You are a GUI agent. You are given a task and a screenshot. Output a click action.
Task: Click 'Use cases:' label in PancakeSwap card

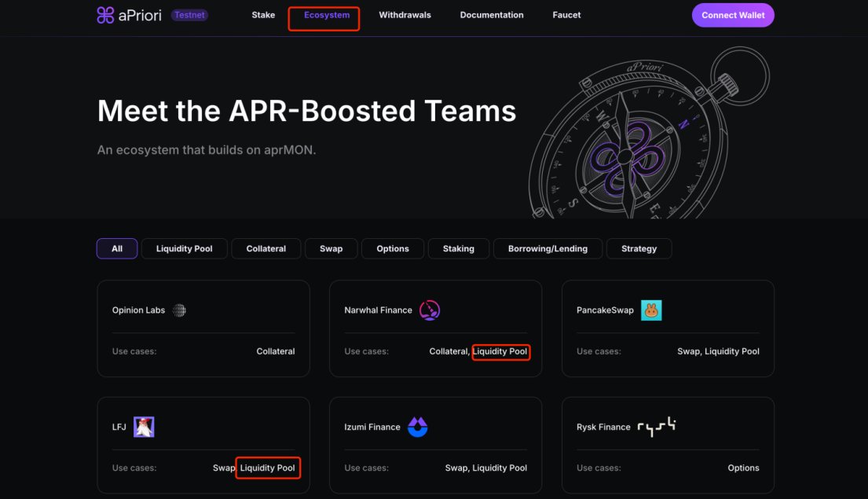tap(599, 351)
